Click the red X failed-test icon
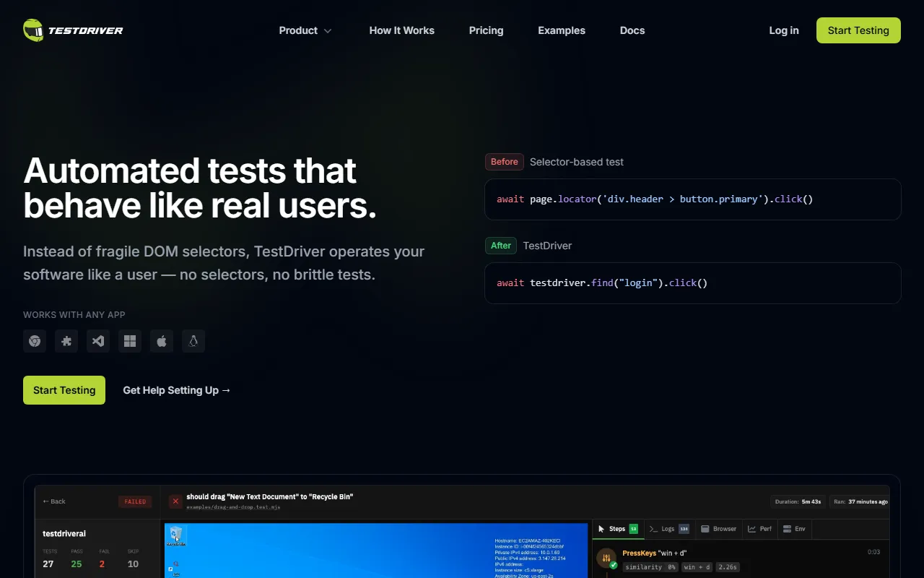The height and width of the screenshot is (578, 924). [x=175, y=501]
